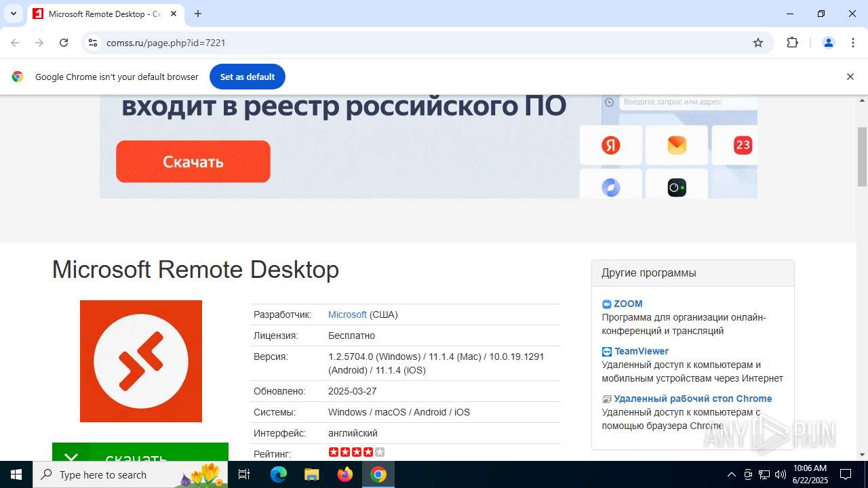Reload the current page
Image resolution: width=868 pixels, height=488 pixels.
tap(64, 43)
